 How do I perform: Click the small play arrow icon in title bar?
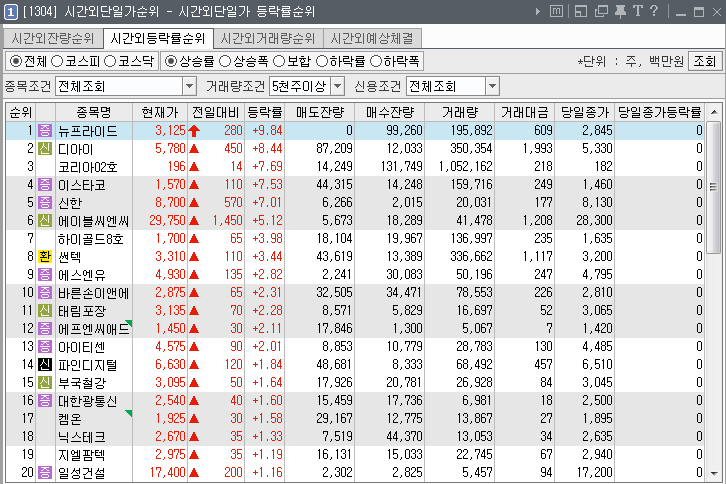pos(538,11)
